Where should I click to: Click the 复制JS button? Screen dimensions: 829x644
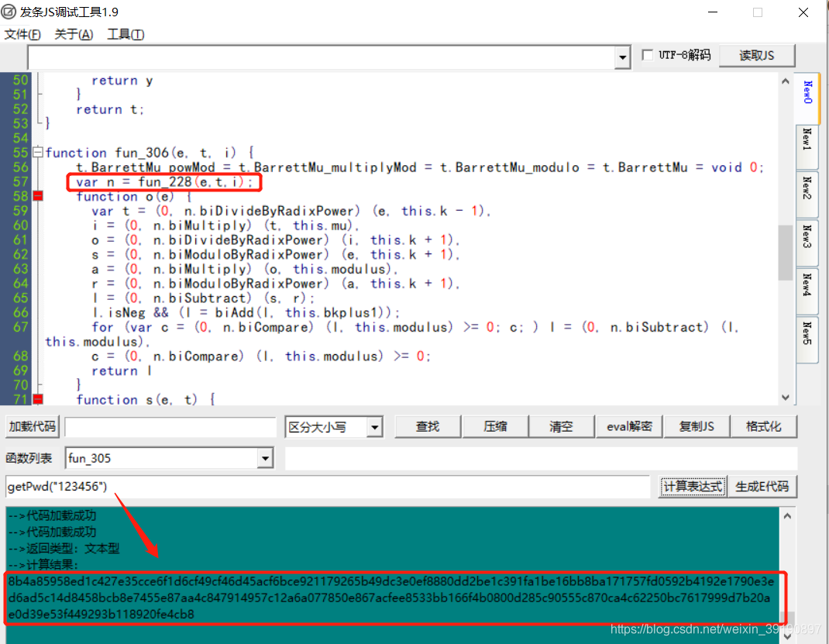coord(697,426)
